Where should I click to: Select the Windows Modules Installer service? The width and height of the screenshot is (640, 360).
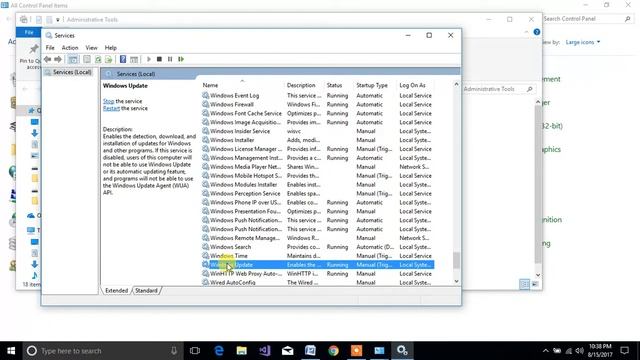tap(318, 184)
